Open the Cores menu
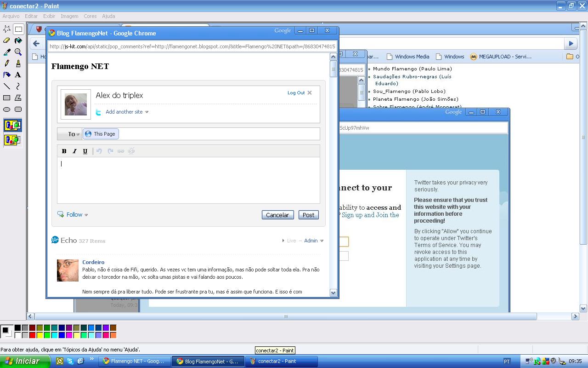The height and width of the screenshot is (368, 588). (x=90, y=16)
